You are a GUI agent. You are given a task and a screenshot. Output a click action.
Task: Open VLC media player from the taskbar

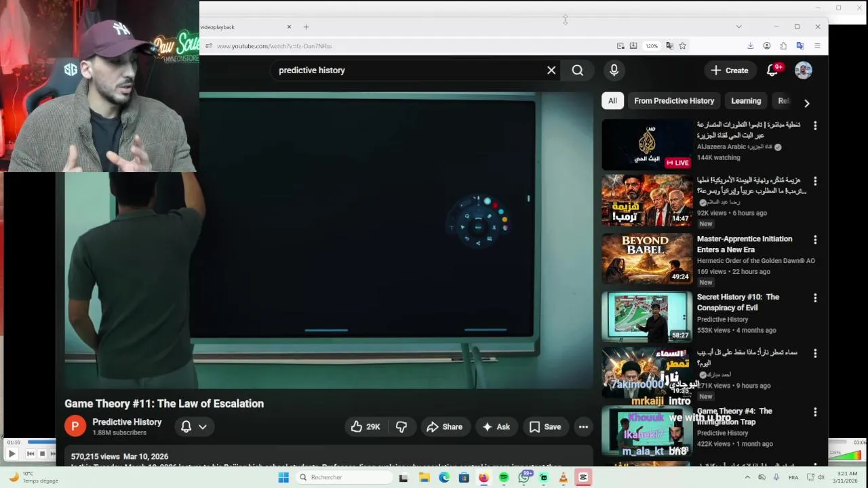(x=563, y=478)
